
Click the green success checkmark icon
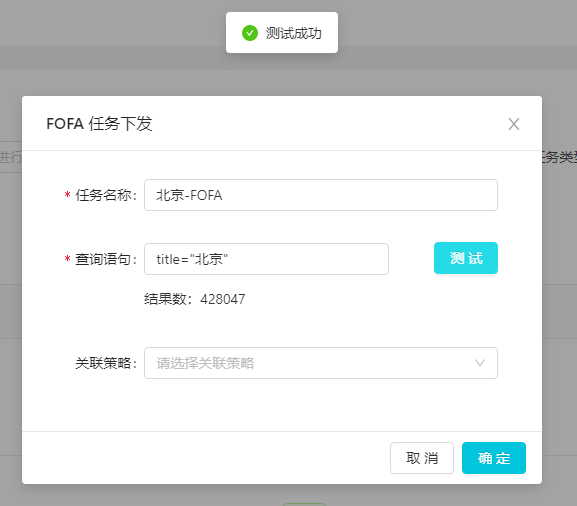pos(250,33)
